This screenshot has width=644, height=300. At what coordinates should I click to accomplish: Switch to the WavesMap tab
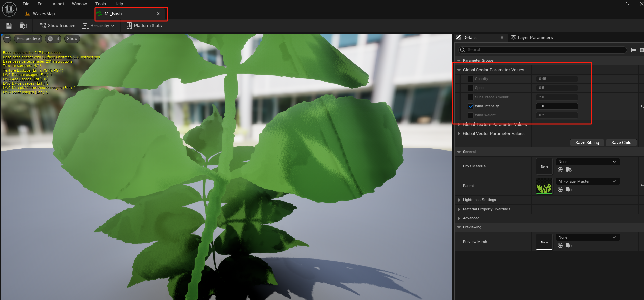tap(44, 14)
